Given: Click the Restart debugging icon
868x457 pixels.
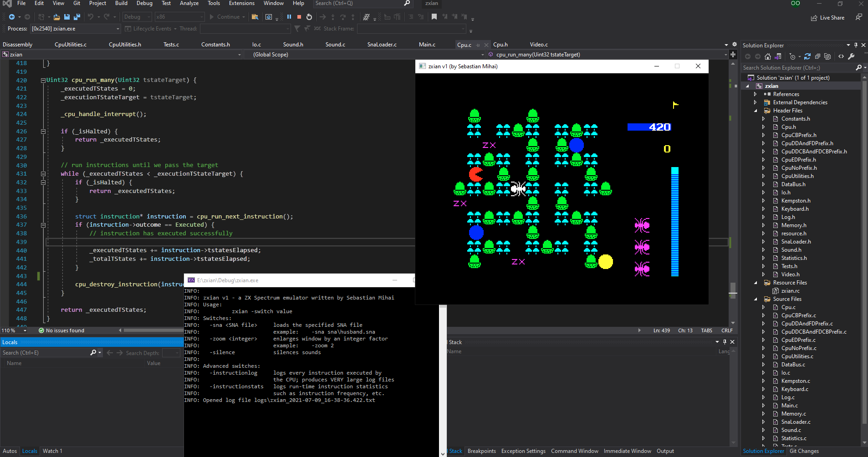Looking at the screenshot, I should (x=309, y=17).
